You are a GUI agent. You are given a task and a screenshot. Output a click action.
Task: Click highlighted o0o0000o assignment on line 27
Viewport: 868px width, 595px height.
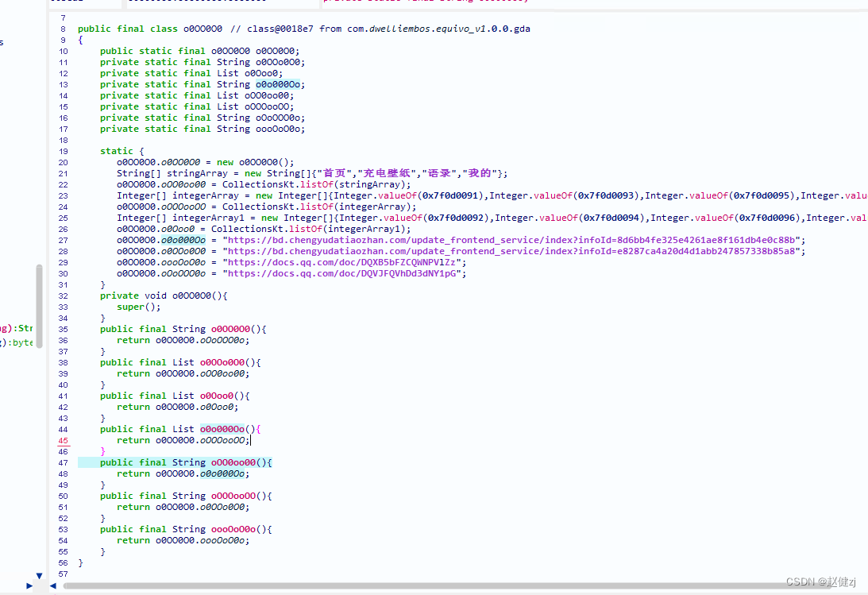(183, 240)
